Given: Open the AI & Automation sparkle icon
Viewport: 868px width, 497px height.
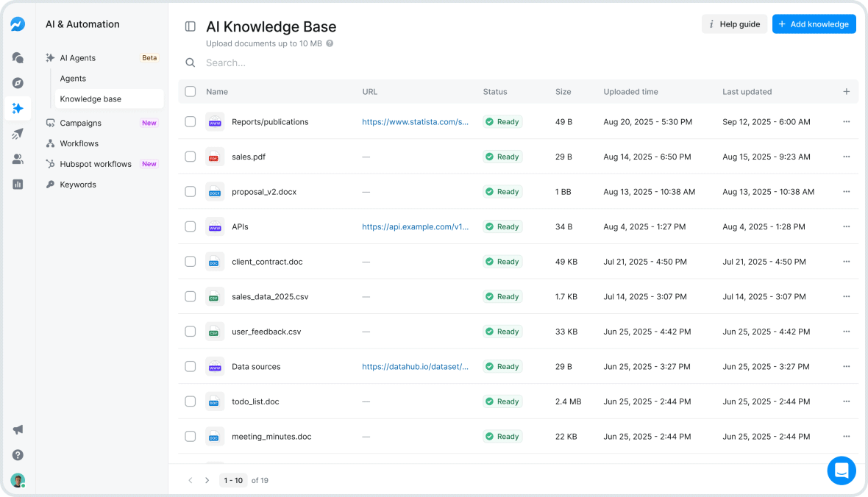Looking at the screenshot, I should tap(17, 107).
